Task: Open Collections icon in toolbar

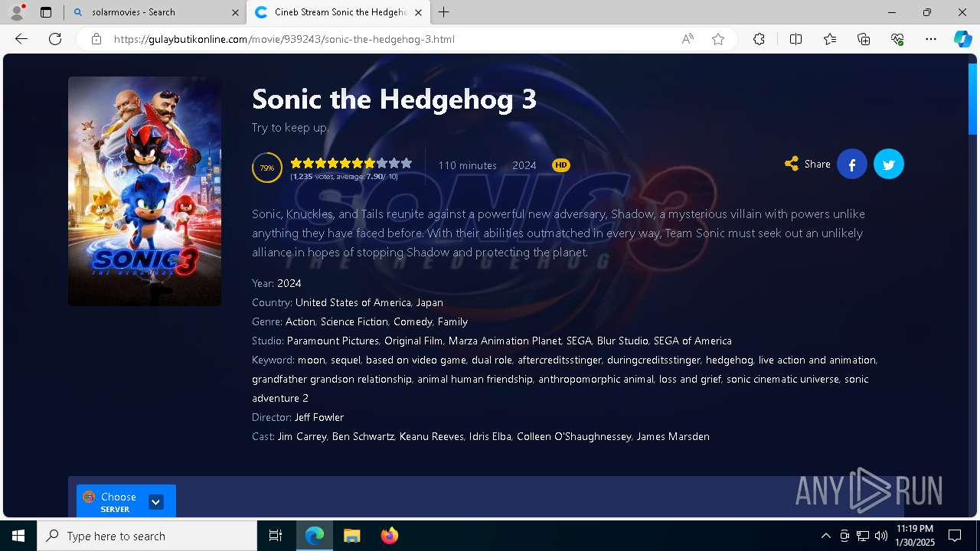Action: pyautogui.click(x=864, y=39)
